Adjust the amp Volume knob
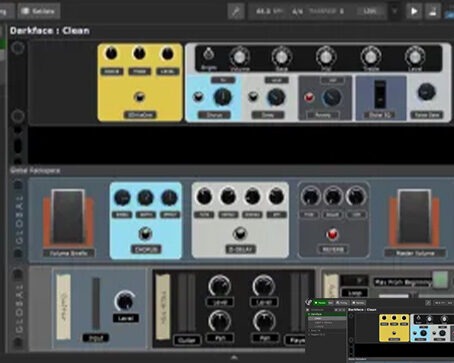 click(x=239, y=57)
